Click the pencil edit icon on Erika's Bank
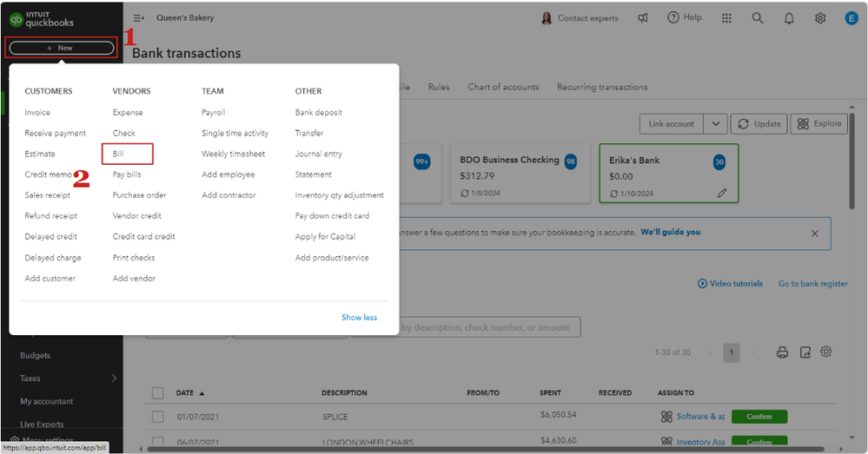 [x=722, y=194]
